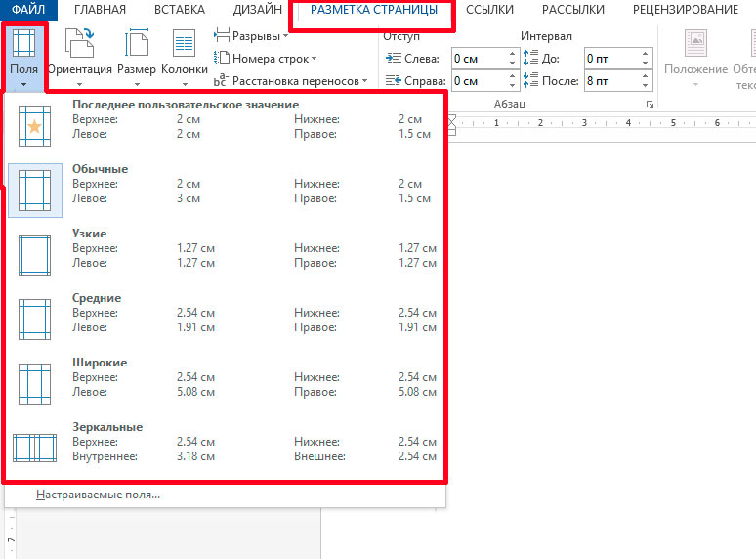Decrease the После spacing with down arrow
The width and height of the screenshot is (756, 559).
coord(645,85)
